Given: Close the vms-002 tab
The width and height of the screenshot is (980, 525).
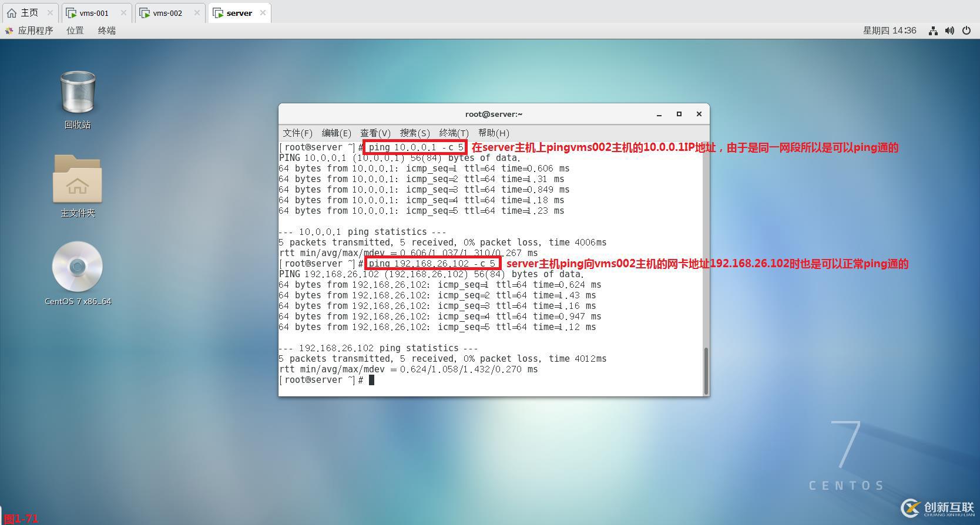Looking at the screenshot, I should pos(197,12).
